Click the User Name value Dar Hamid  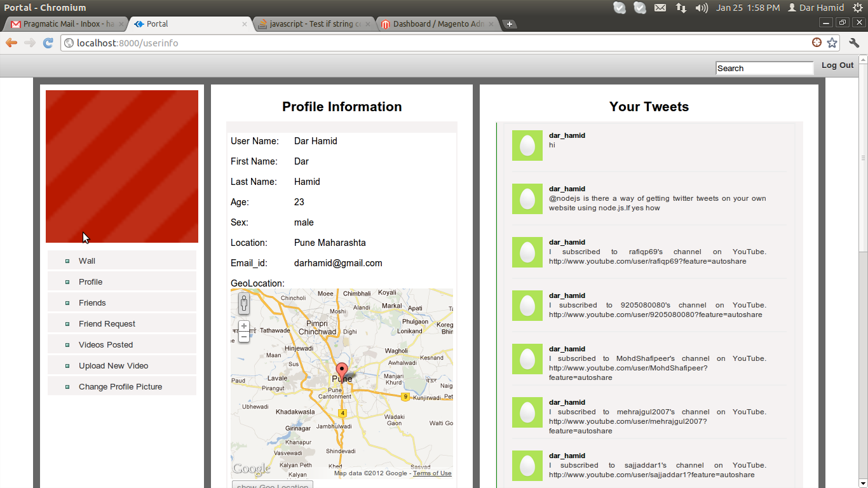pyautogui.click(x=316, y=141)
